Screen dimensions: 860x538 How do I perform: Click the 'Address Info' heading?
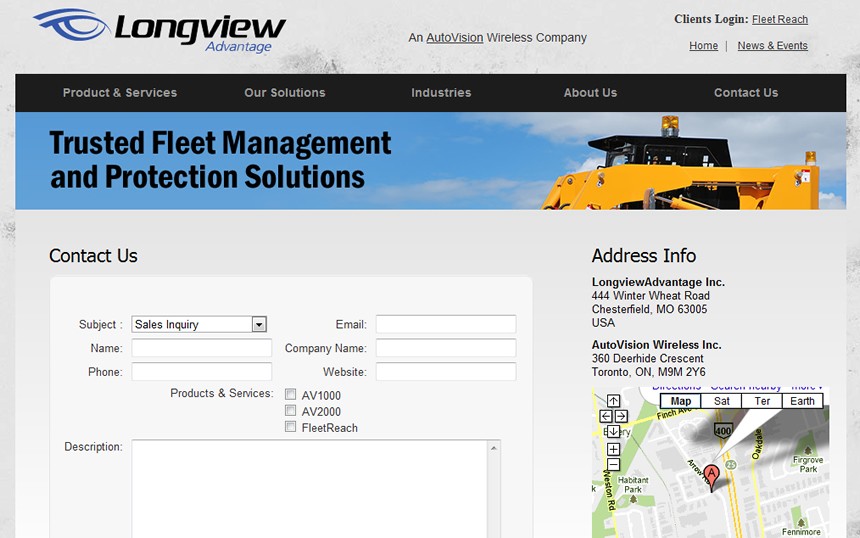(x=644, y=256)
